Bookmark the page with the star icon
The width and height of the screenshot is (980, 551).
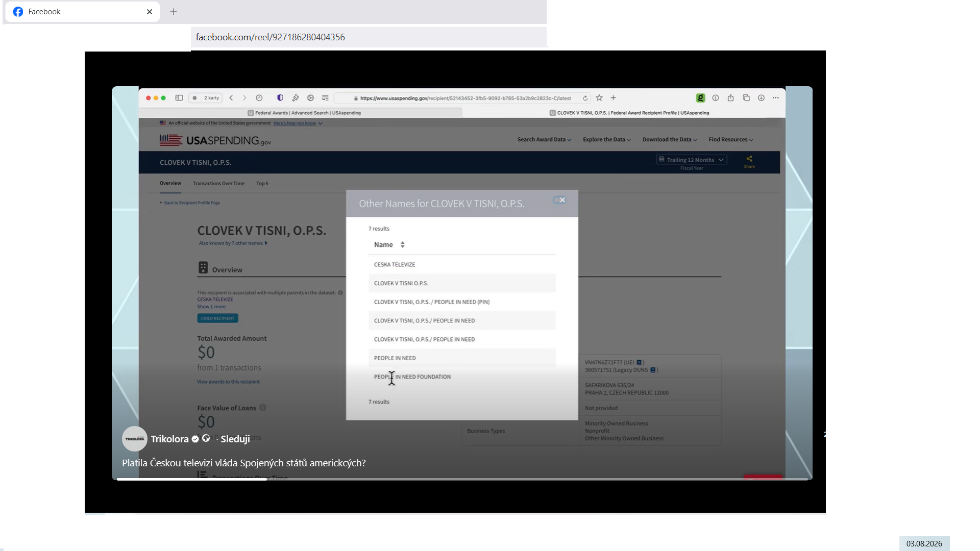point(599,98)
